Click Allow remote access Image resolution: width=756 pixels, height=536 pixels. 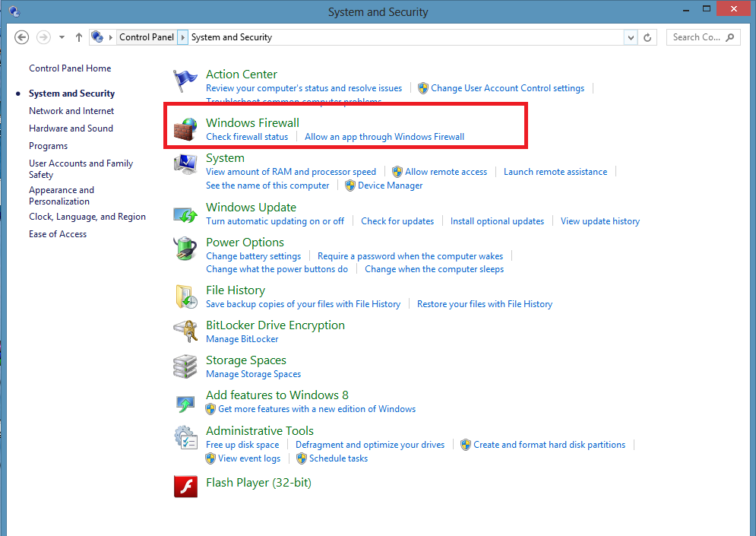click(446, 172)
